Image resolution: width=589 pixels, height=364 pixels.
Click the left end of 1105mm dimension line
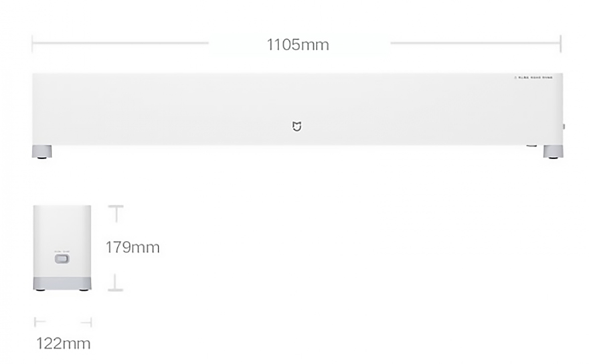[33, 44]
